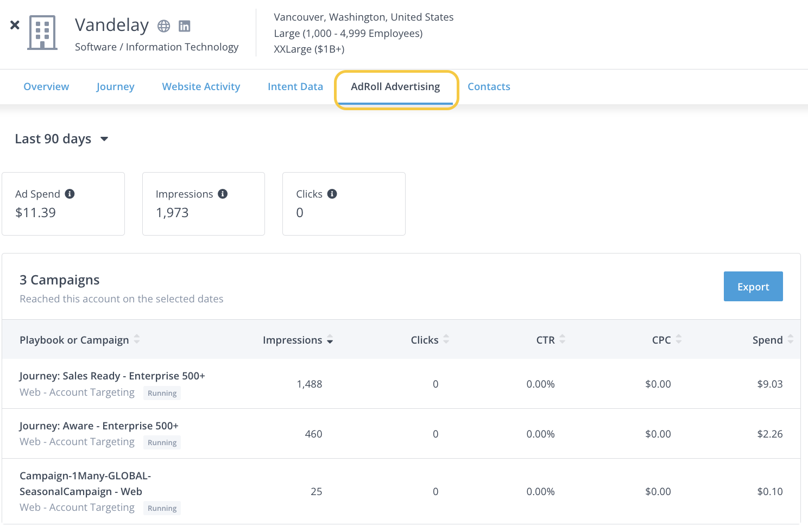Click the Impressions info icon
This screenshot has height=532, width=808.
223,194
